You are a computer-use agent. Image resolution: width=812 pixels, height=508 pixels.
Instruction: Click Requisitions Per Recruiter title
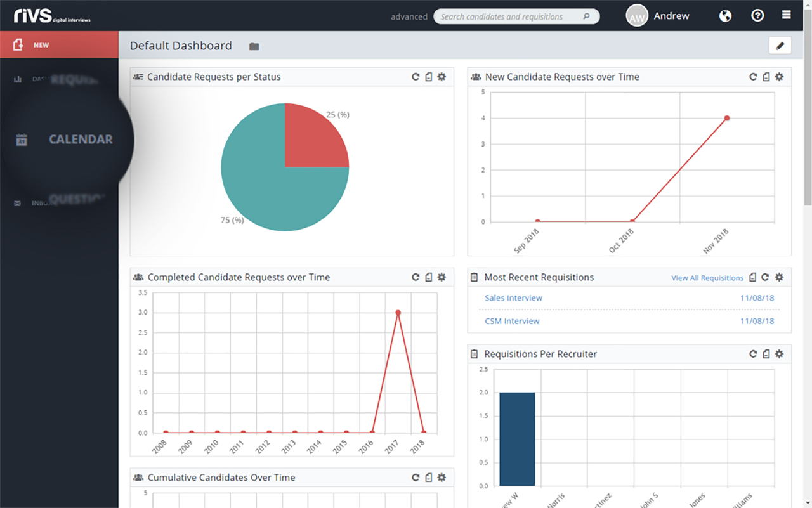pyautogui.click(x=540, y=354)
